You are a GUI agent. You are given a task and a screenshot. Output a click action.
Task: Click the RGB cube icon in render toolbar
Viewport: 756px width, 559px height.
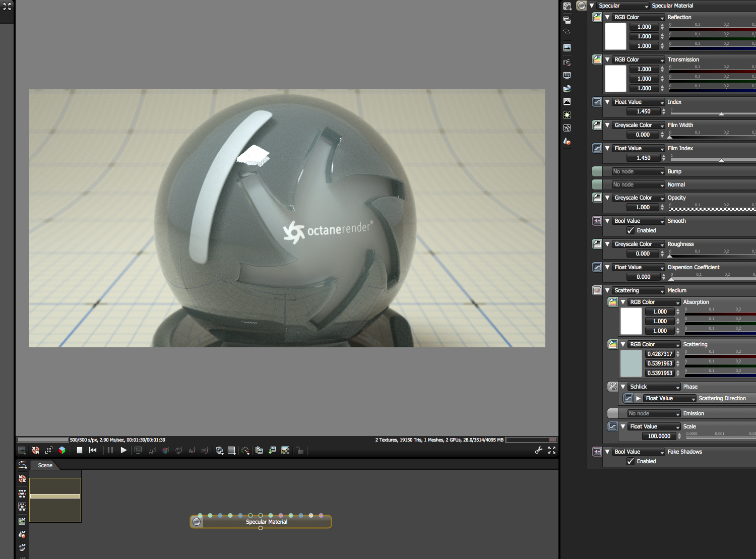62,450
